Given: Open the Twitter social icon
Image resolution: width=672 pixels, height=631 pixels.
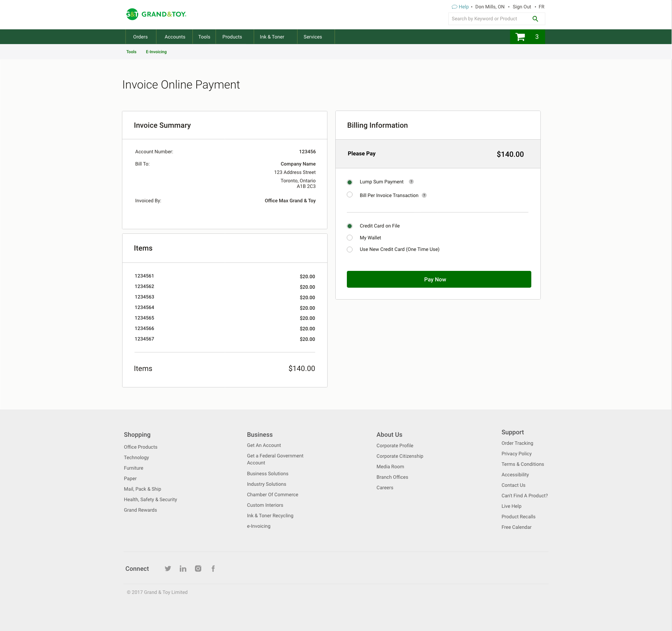Looking at the screenshot, I should pyautogui.click(x=168, y=568).
